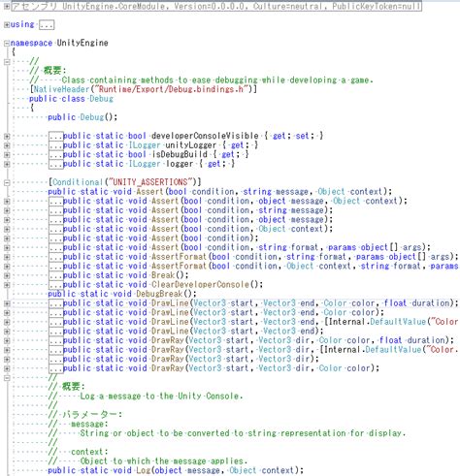Click NativeHeader attribute text
460x476 pixels.
click(144, 89)
